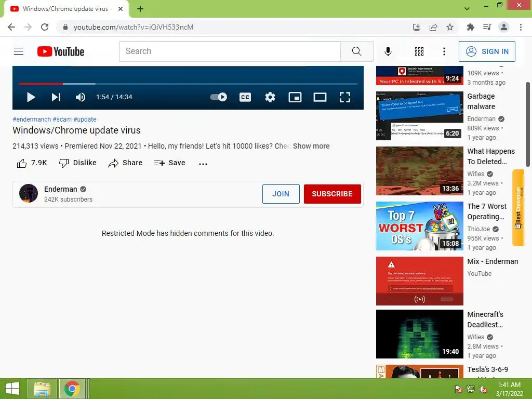The width and height of the screenshot is (532, 399).
Task: Turn on closed captions (CC)
Action: [x=245, y=97]
